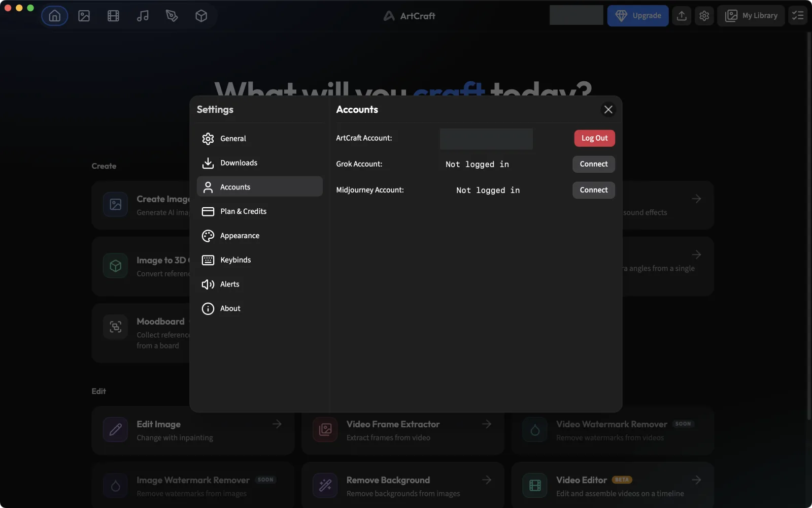This screenshot has height=508, width=812.
Task: Select Downloads in Settings sidebar
Action: point(259,163)
